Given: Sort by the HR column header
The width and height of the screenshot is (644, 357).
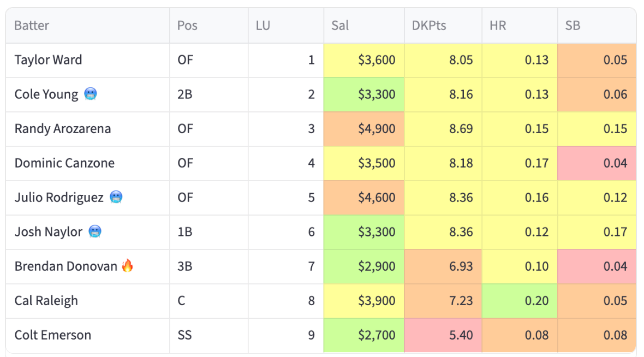Looking at the screenshot, I should coord(498,26).
